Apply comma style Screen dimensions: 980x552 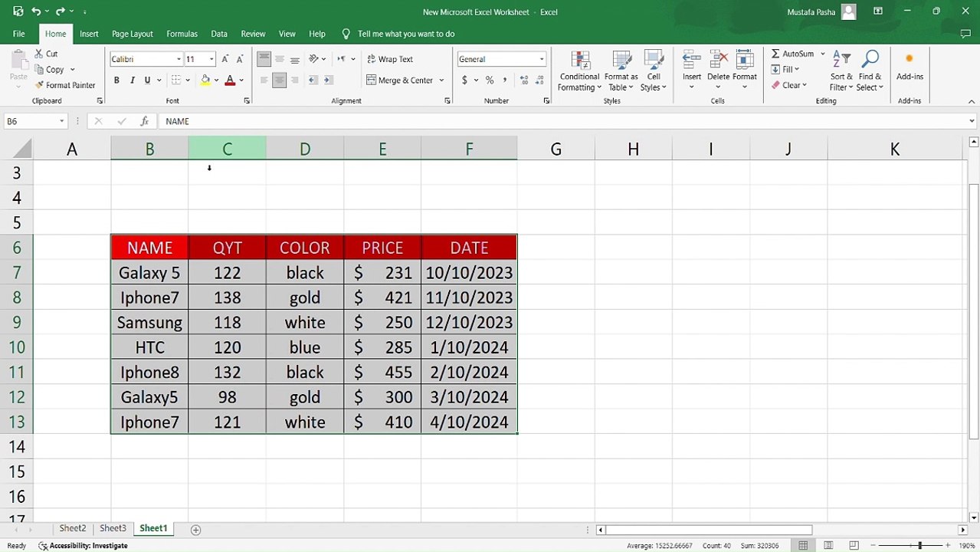[x=505, y=80]
